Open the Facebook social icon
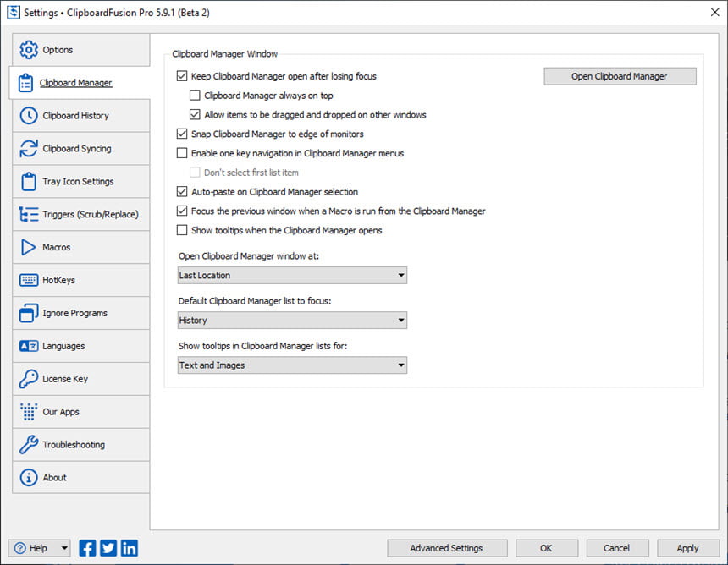This screenshot has height=565, width=728. (x=87, y=548)
